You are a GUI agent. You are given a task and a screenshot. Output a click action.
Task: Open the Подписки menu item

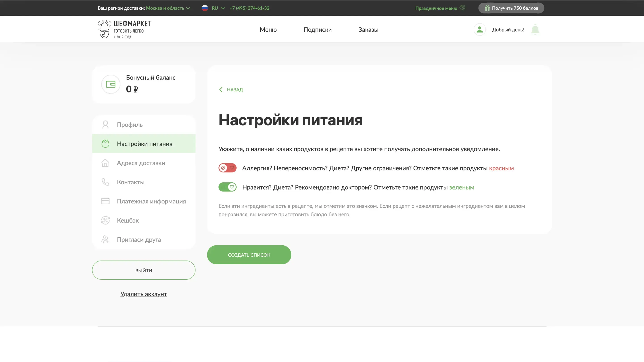coord(318,29)
